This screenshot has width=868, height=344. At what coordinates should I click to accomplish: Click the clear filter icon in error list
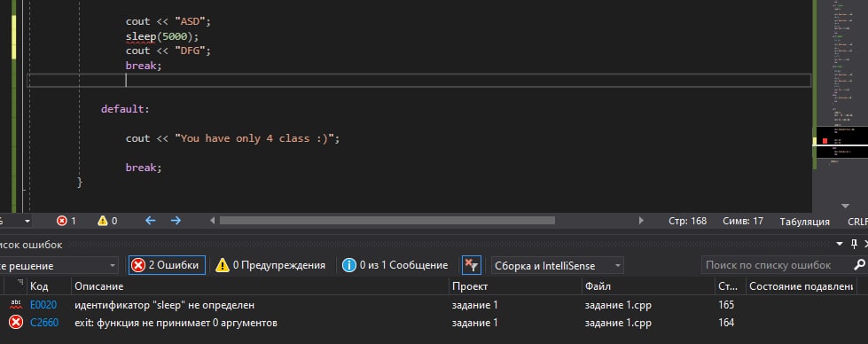tap(472, 265)
